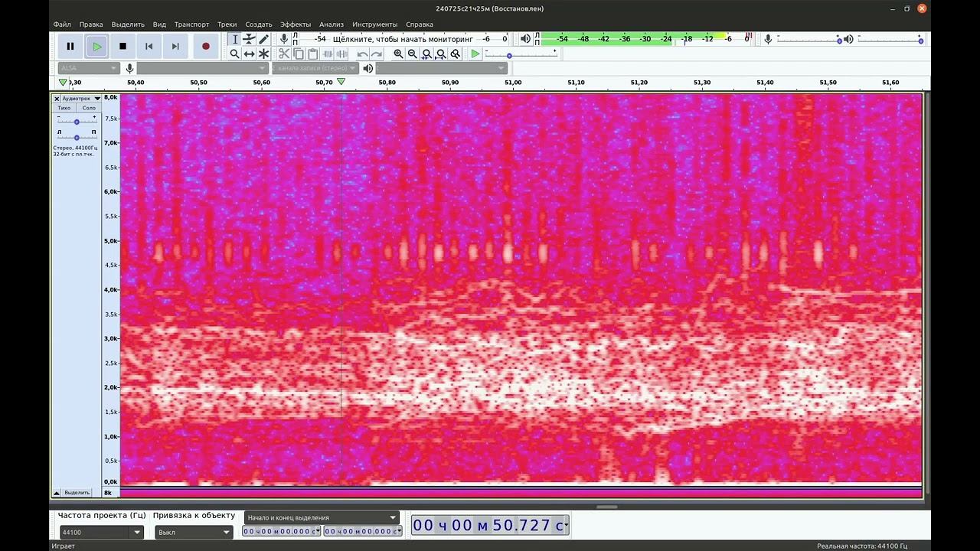The image size is (980, 551).
Task: Adjust the track pan Л/П slider
Action: click(x=77, y=136)
